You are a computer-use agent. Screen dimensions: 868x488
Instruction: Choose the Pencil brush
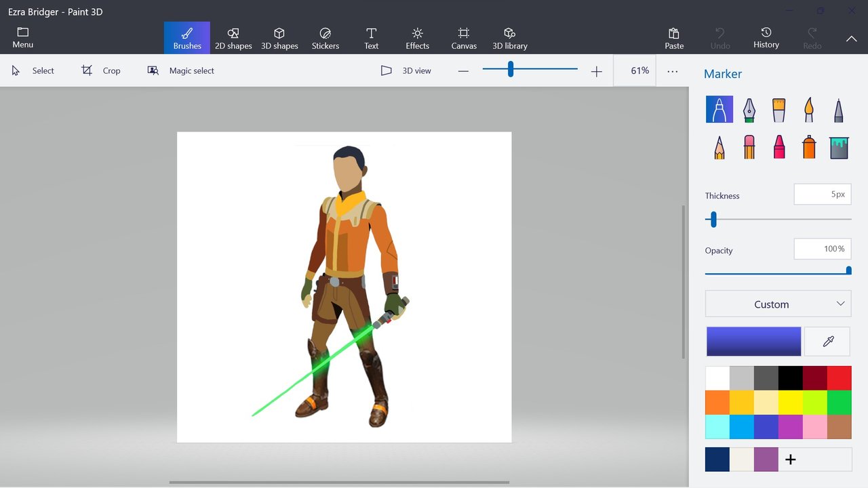(x=719, y=146)
